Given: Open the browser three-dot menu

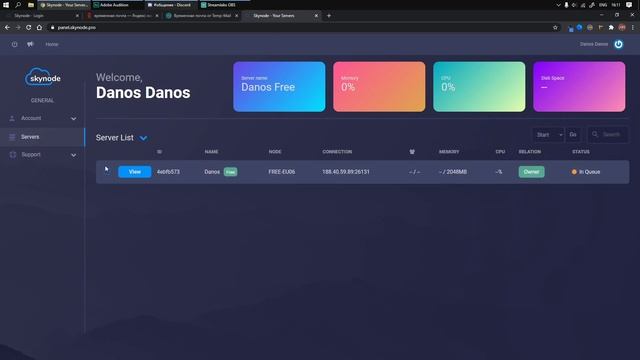Looking at the screenshot, I should (x=633, y=27).
